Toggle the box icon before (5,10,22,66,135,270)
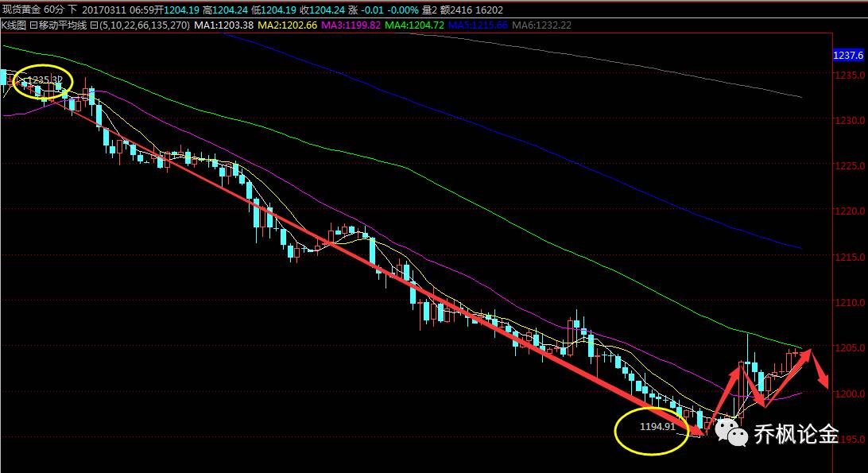The height and width of the screenshot is (473, 868). pyautogui.click(x=94, y=25)
